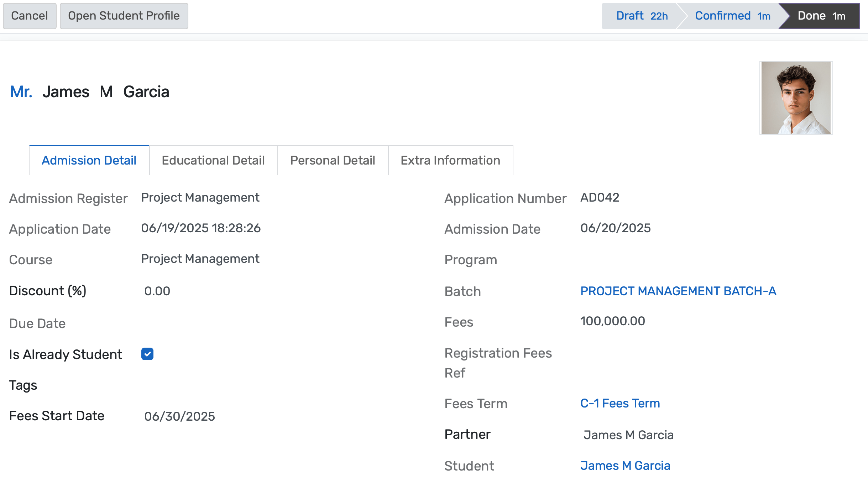Open the Personal Detail tab

(333, 160)
